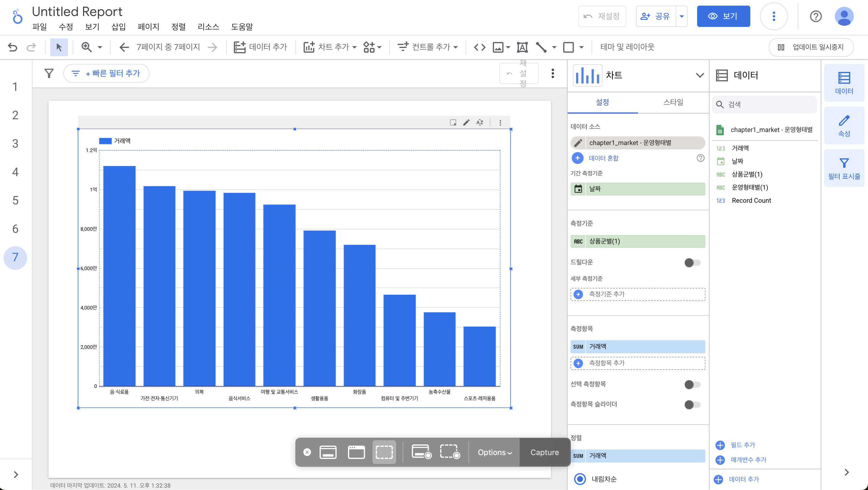Screen dimensions: 868x490
Task: Enable the 선택 측정항목 toggle
Action: click(x=692, y=384)
